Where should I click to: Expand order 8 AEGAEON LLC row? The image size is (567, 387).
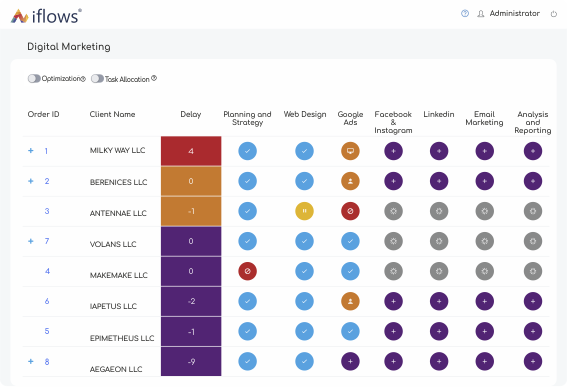click(x=31, y=361)
